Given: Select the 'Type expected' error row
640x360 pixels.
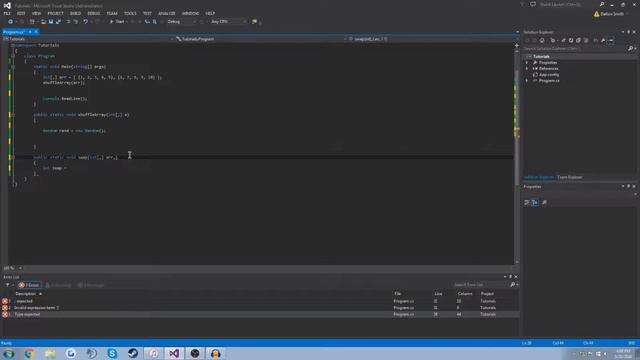Looking at the screenshot, I should tap(260, 314).
